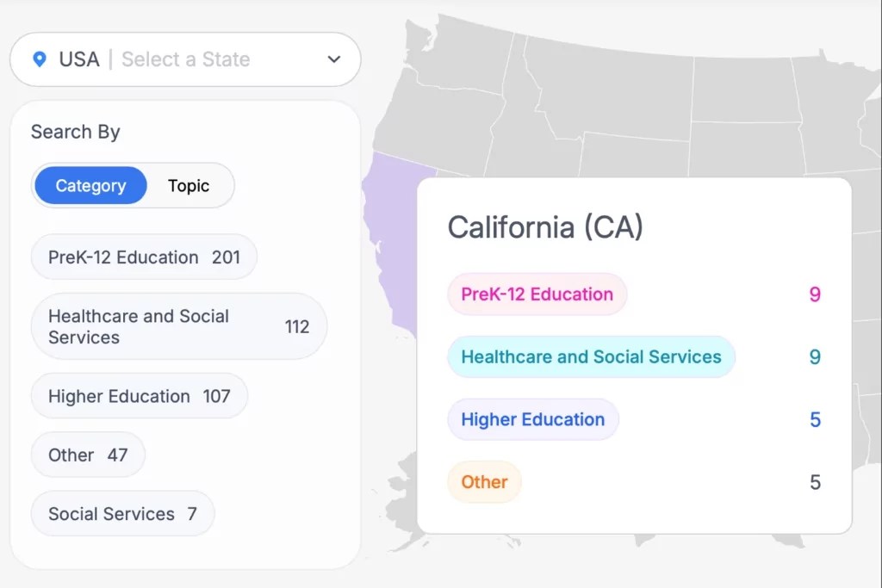The image size is (882, 588).
Task: Open the Select a State dropdown
Action: [186, 59]
